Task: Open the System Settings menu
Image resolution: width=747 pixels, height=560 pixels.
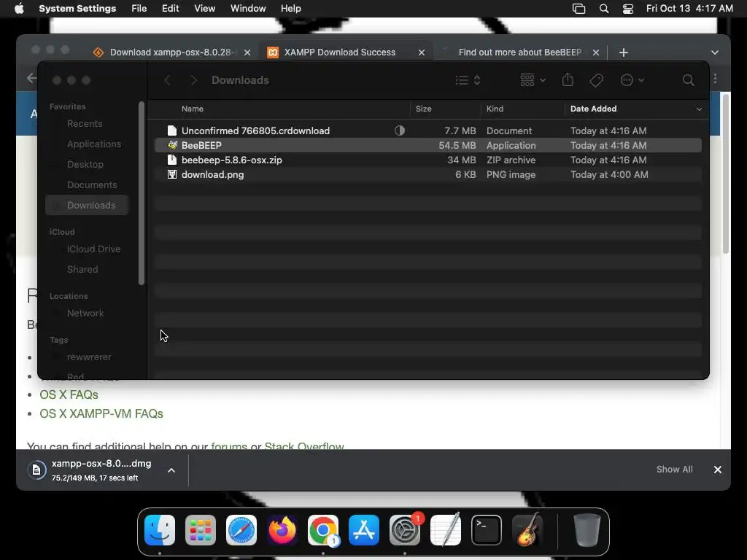Action: tap(77, 9)
